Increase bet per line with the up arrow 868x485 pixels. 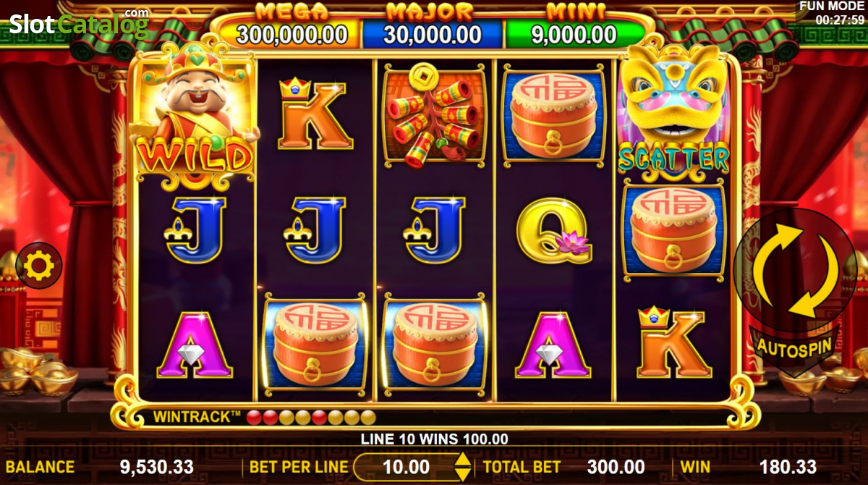[462, 459]
